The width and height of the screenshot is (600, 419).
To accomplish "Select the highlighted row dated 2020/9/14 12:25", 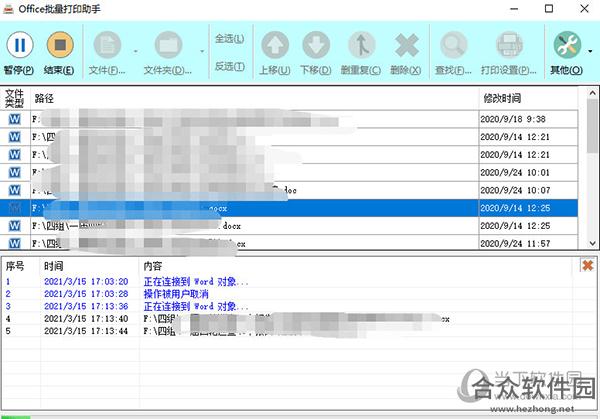I will tap(289, 208).
